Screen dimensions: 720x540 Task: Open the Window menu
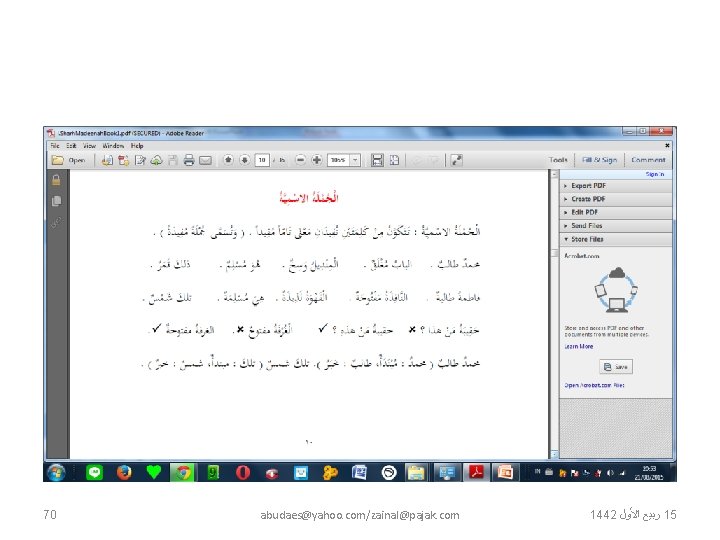[x=113, y=146]
